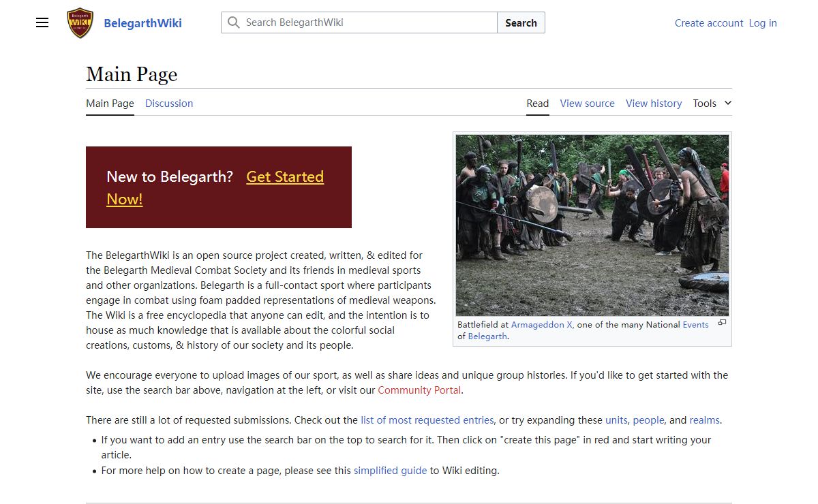Click the BelegarthWiki site title link
The width and height of the screenshot is (818, 504).
click(142, 23)
